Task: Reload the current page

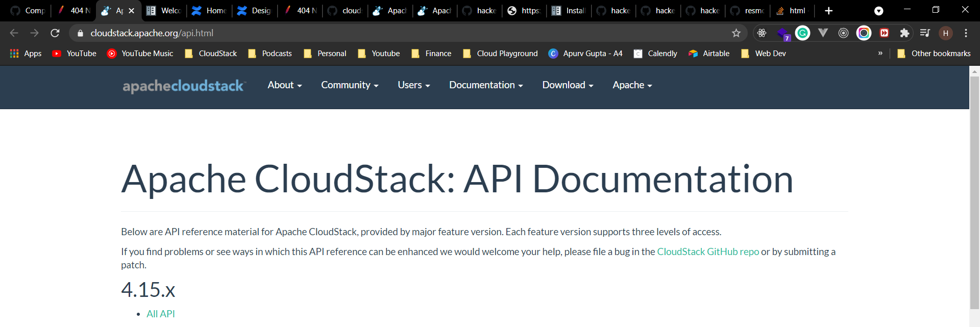Action: [x=55, y=33]
